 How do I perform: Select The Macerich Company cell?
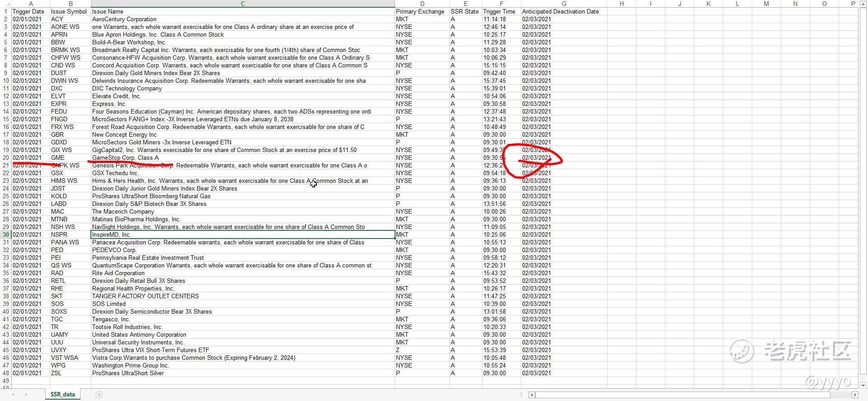click(243, 211)
